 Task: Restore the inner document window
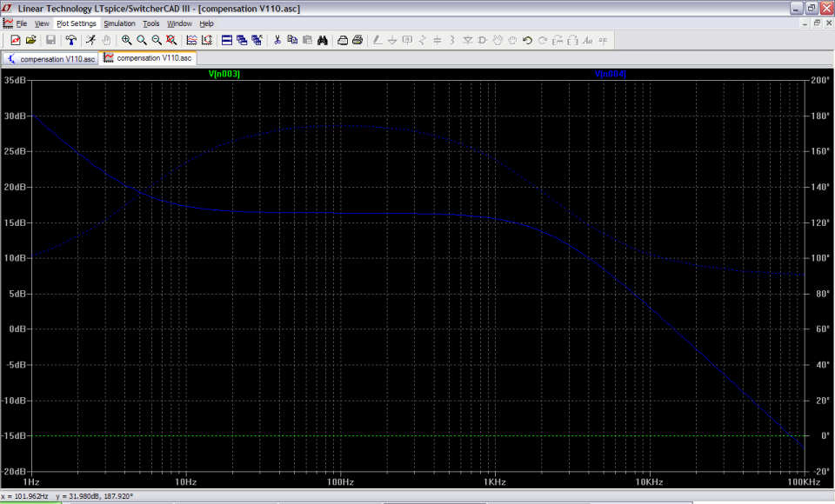pyautogui.click(x=817, y=23)
